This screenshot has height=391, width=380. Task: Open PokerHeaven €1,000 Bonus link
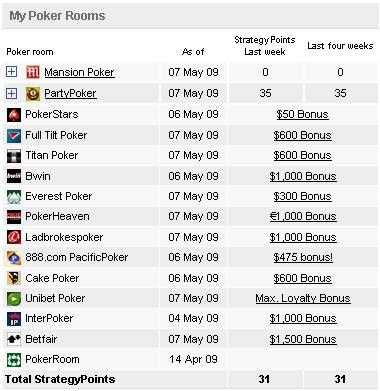pos(303,216)
